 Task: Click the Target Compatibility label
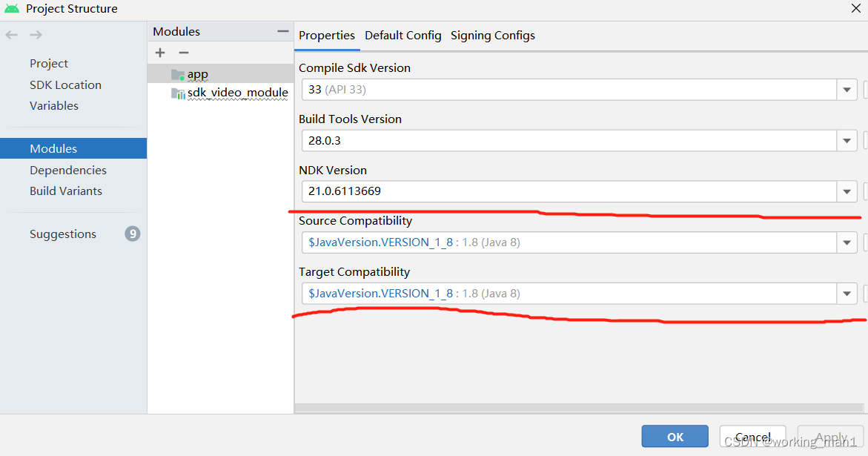pyautogui.click(x=354, y=271)
